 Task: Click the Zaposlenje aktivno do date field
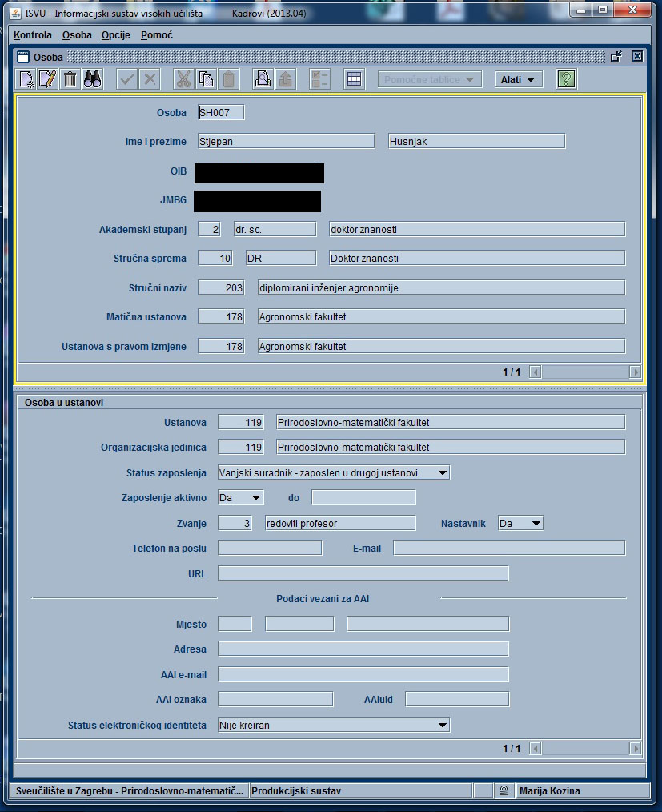click(x=363, y=497)
